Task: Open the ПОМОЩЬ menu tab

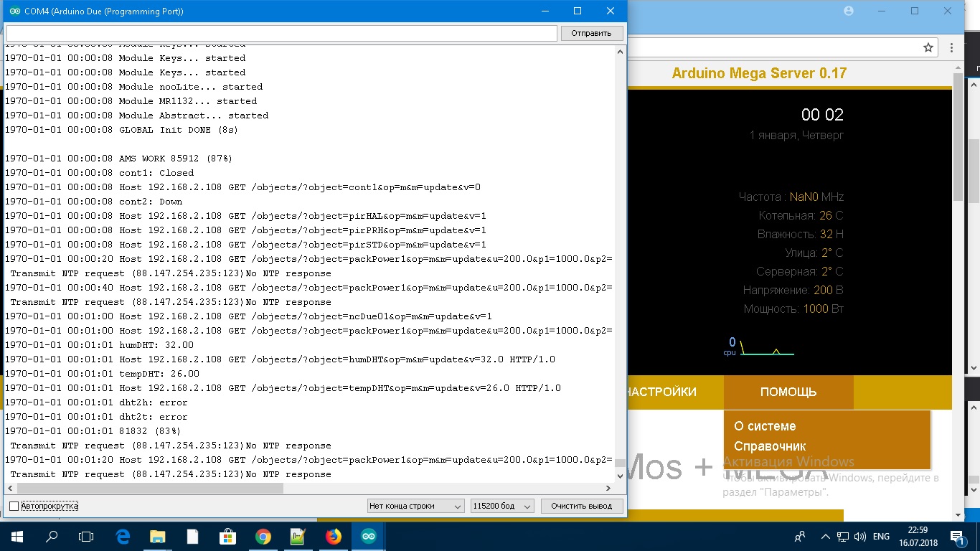Action: [788, 392]
